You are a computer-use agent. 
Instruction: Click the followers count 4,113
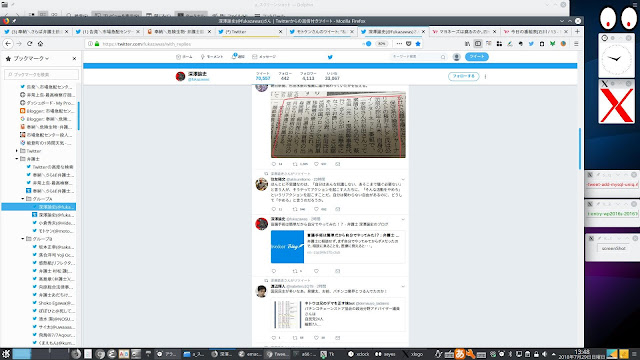[x=308, y=78]
